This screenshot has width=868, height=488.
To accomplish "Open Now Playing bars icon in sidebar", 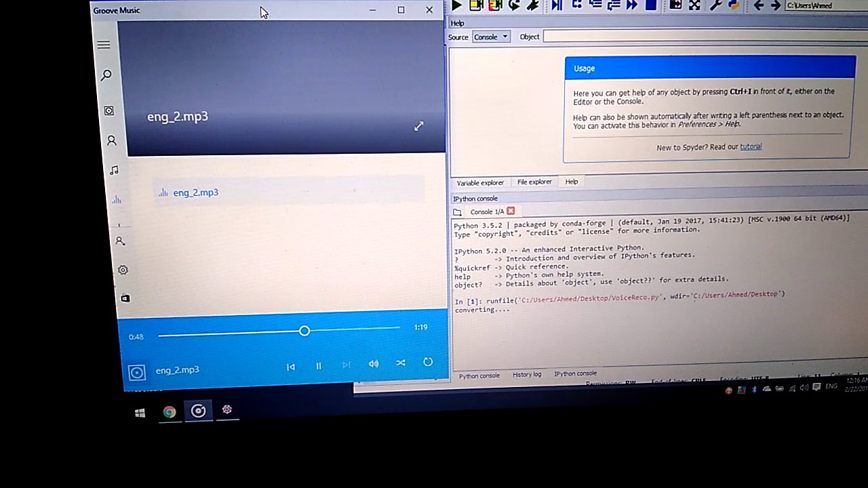I will point(117,199).
